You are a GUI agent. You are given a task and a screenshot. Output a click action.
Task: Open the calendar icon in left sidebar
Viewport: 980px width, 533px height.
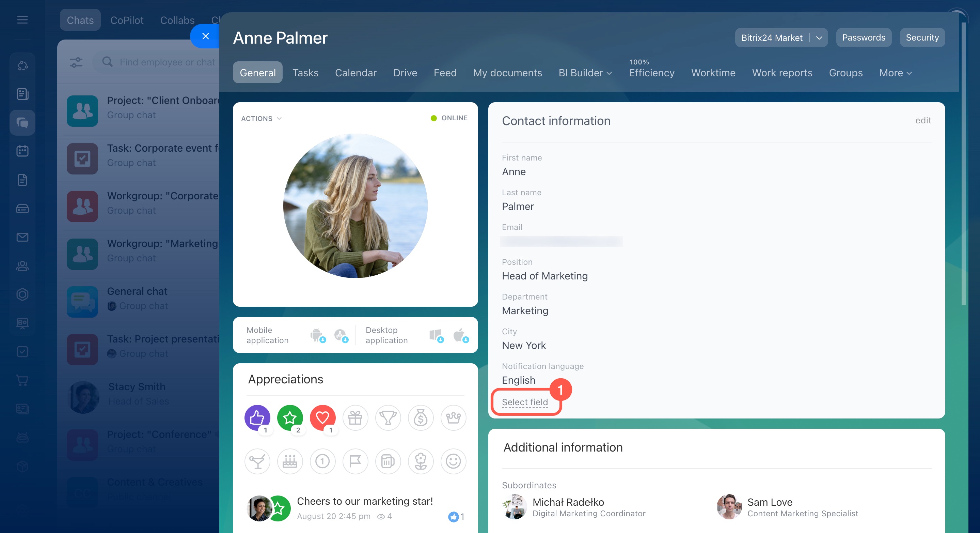click(x=22, y=151)
